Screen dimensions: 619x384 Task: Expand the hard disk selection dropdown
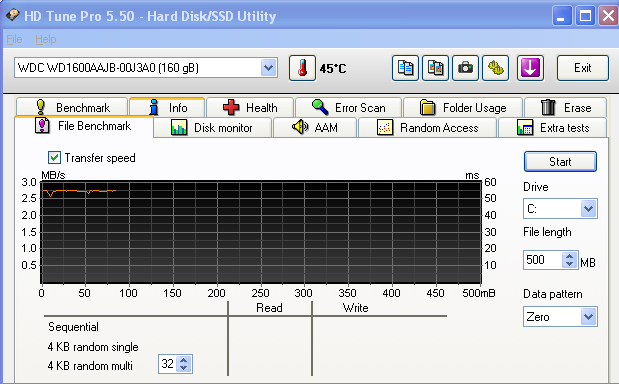point(268,68)
